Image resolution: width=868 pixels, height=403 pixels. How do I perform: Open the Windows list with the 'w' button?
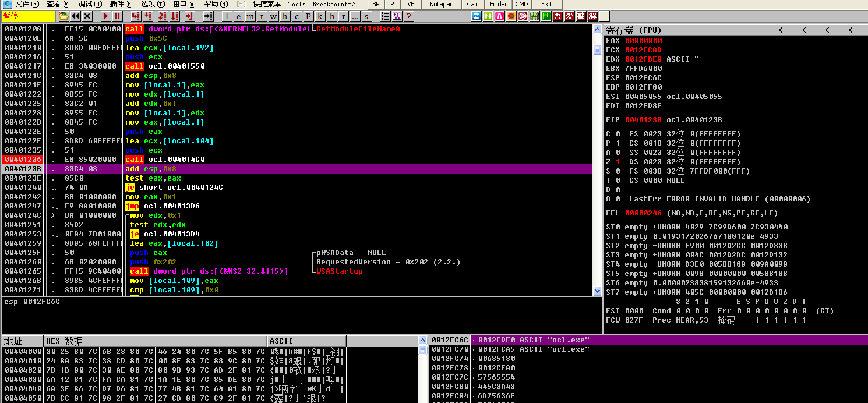(273, 16)
